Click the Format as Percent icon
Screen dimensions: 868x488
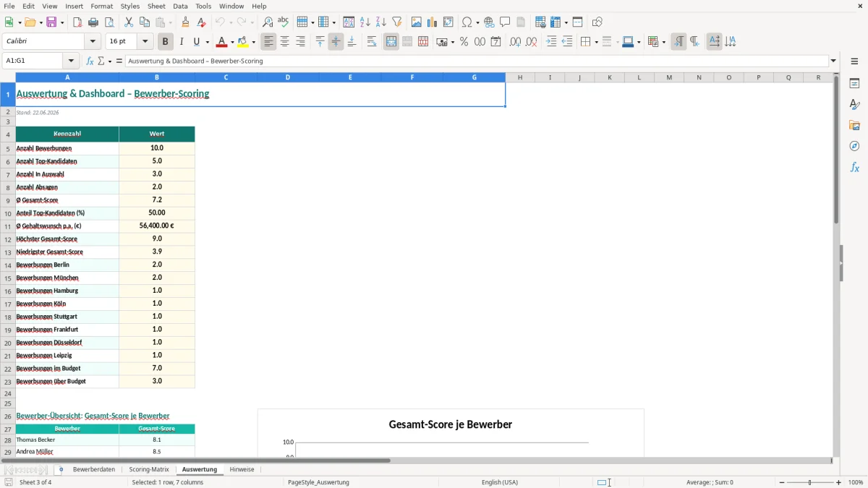(464, 42)
